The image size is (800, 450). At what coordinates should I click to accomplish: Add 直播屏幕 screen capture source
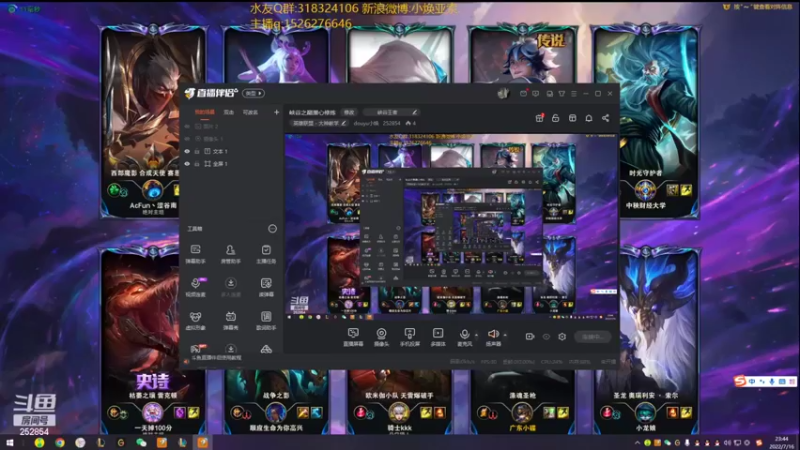353,337
